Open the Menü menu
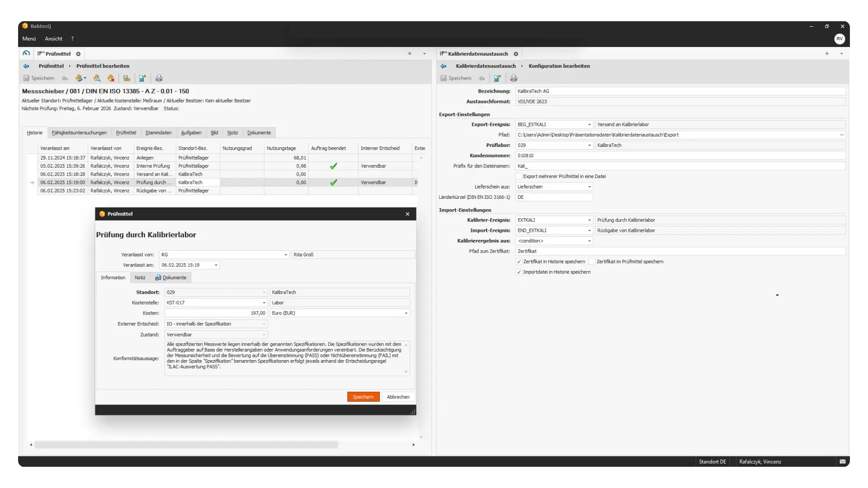Screen dimensions: 868x488 pos(29,39)
